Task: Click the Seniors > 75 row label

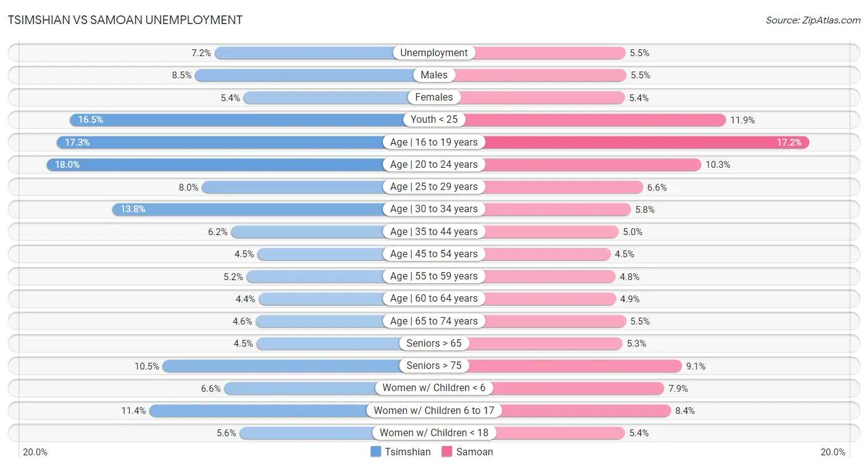Action: click(x=434, y=366)
